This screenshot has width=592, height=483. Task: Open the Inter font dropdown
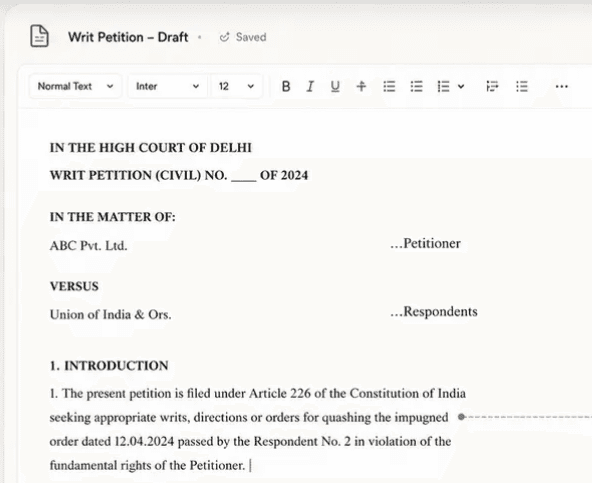[x=167, y=86]
